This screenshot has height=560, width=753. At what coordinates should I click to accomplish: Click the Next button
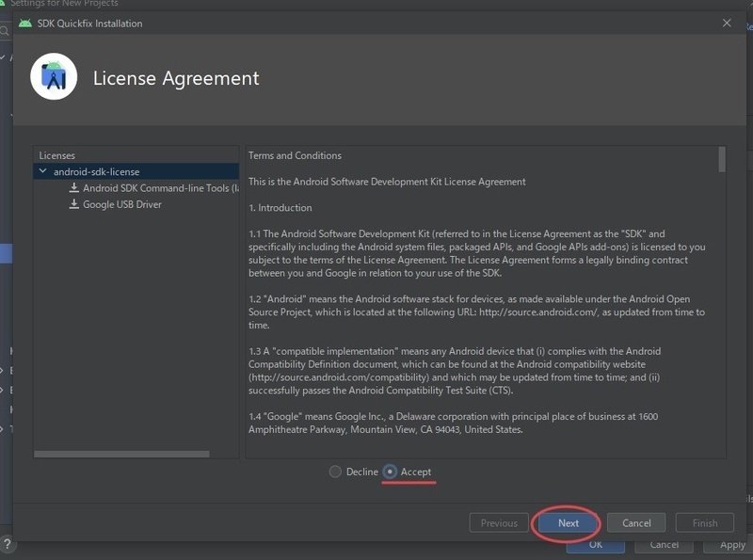[569, 523]
